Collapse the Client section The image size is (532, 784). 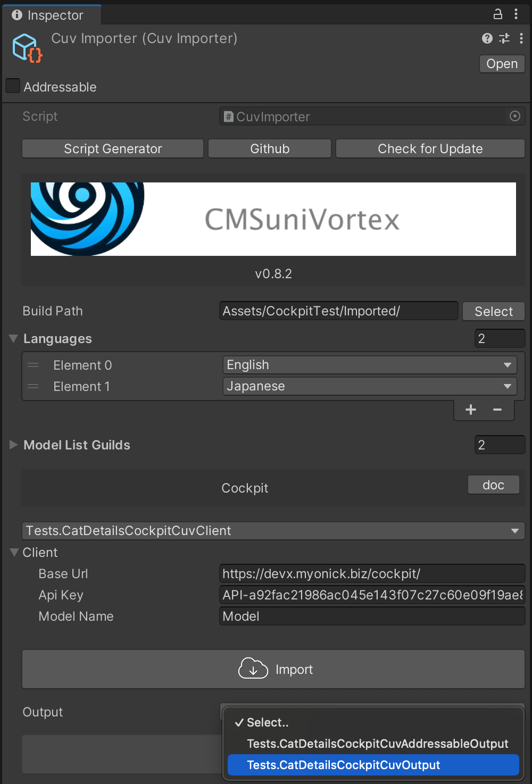click(14, 553)
